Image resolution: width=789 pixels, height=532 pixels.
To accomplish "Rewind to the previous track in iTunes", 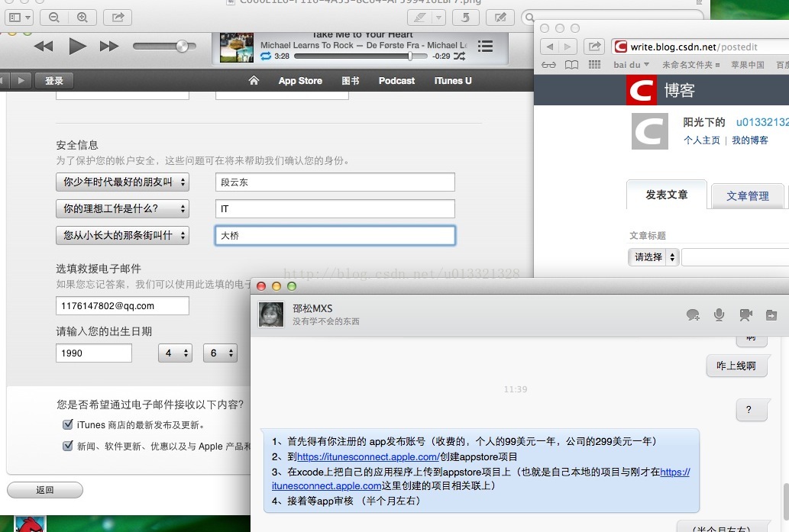I will [44, 47].
